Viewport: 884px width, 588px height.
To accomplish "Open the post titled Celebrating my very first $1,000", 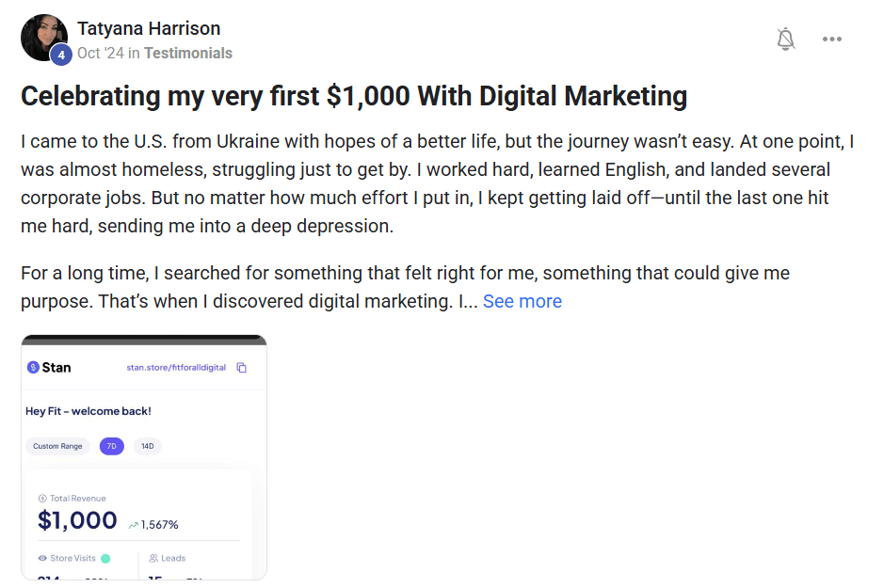I will [354, 96].
